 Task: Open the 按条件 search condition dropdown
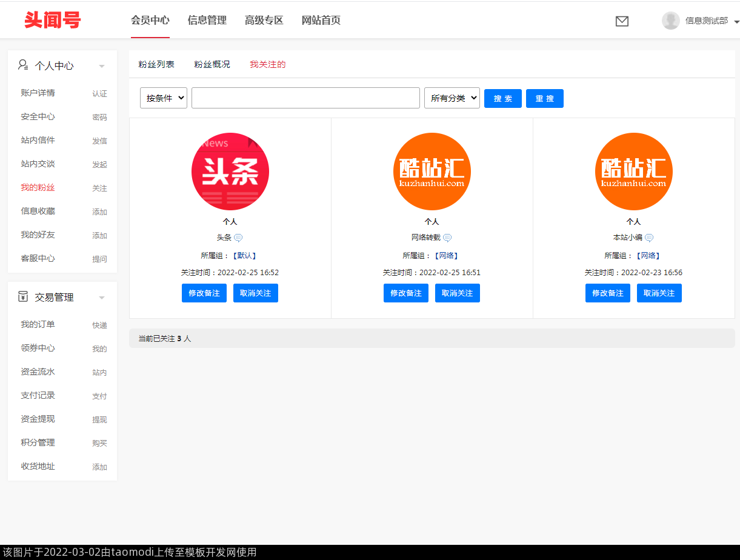tap(164, 98)
